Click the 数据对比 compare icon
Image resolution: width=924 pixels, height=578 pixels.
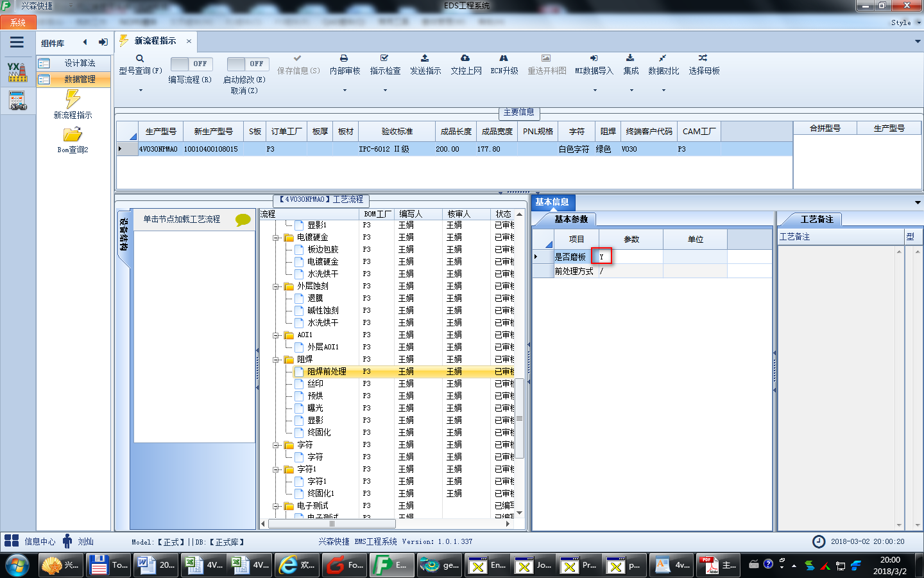point(663,58)
